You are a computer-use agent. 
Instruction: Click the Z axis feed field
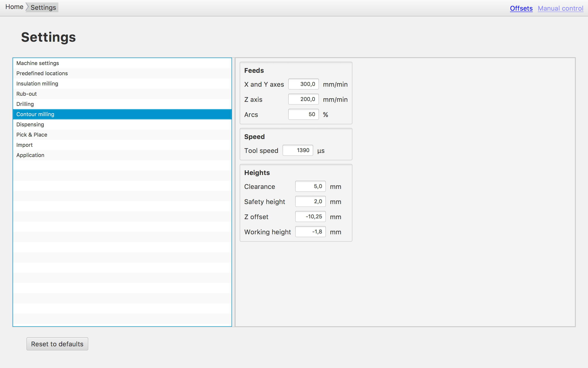coord(303,99)
